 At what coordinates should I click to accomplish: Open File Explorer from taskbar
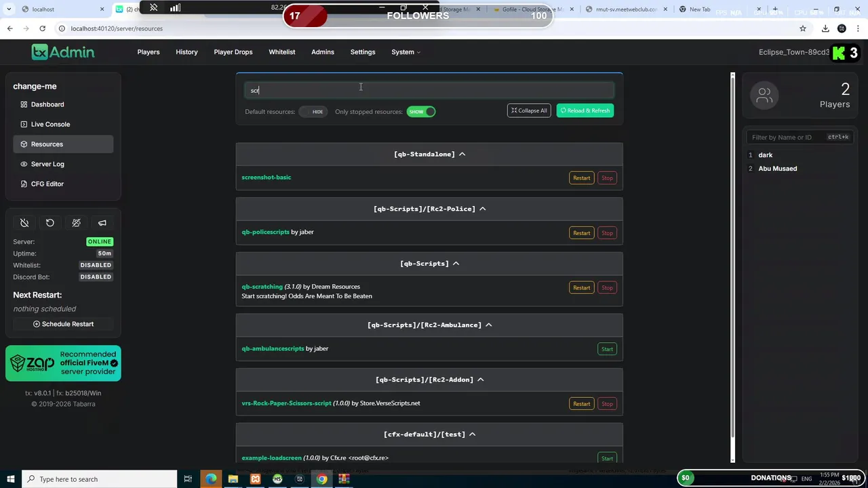pyautogui.click(x=233, y=479)
